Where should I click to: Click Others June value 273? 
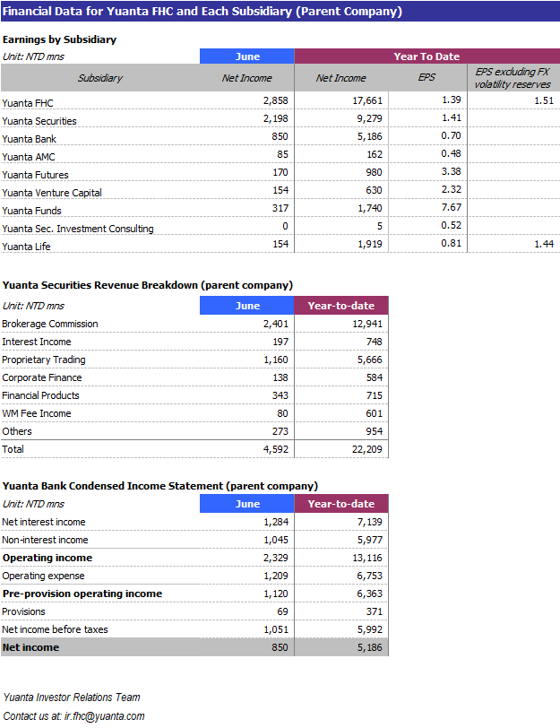tap(280, 432)
